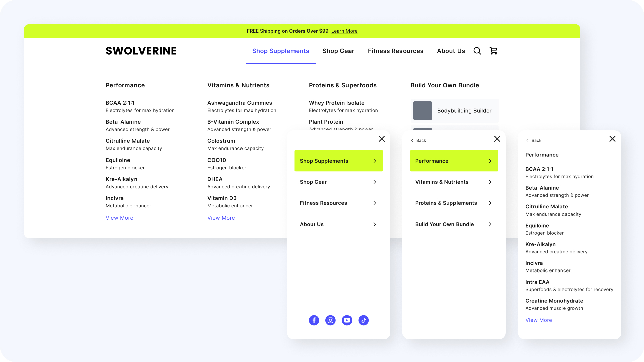Click the Vitamins & Nutrients column heading
The image size is (644, 362).
(238, 85)
